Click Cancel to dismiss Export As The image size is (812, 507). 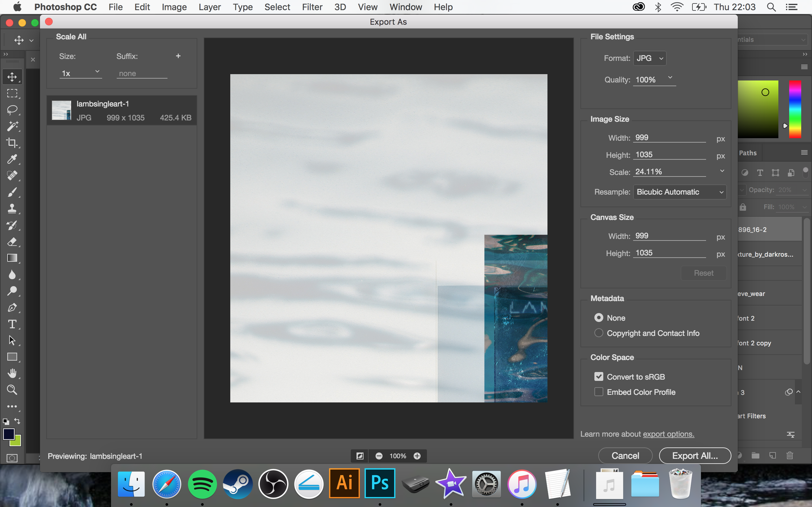625,456
